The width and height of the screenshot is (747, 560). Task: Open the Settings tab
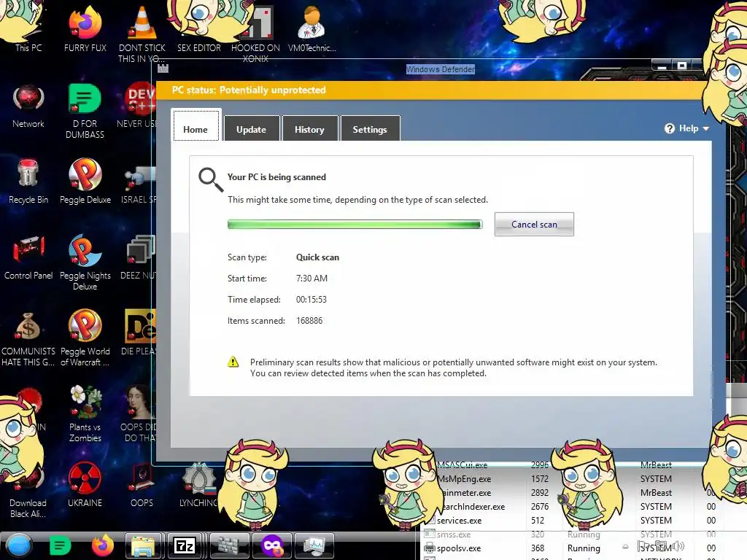(370, 128)
